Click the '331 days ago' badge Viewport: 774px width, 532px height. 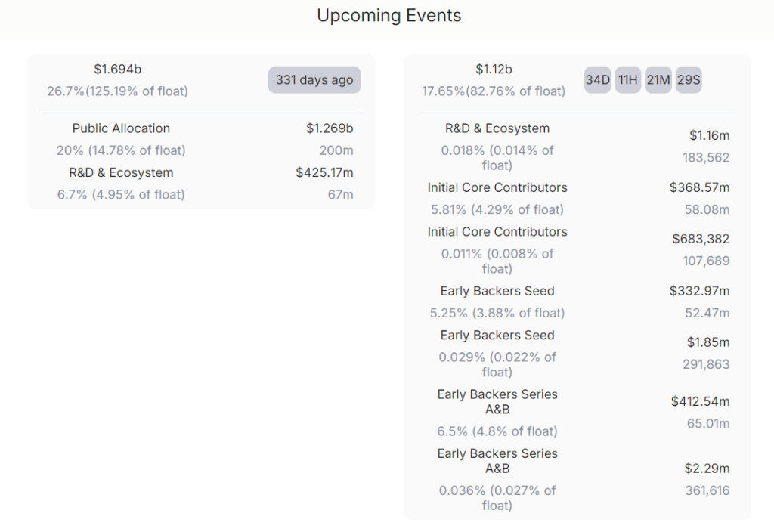click(314, 80)
